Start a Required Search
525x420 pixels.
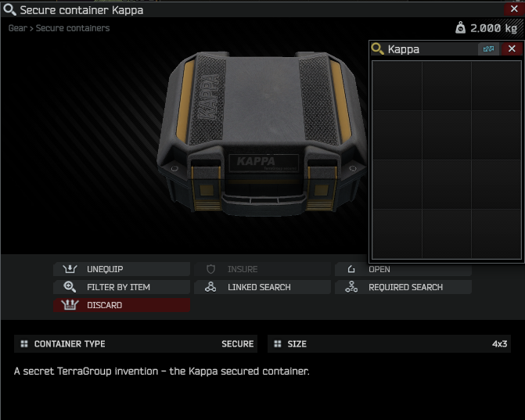403,287
